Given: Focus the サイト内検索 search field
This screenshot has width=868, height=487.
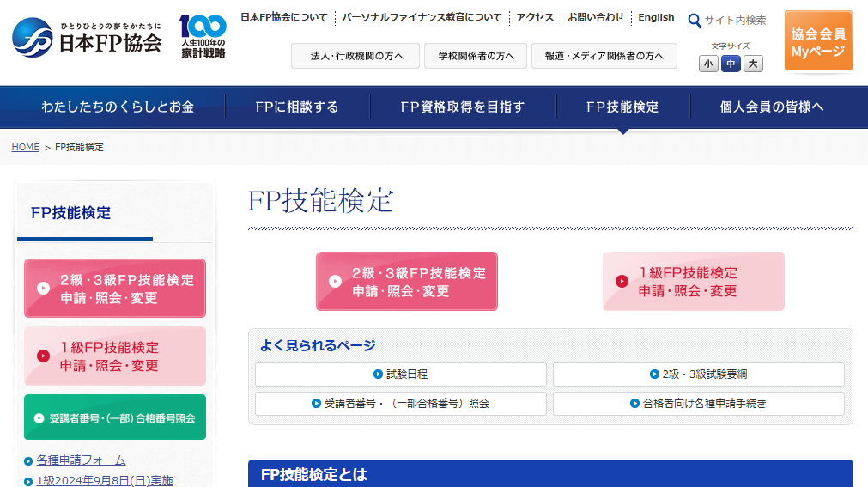Looking at the screenshot, I should [736, 21].
